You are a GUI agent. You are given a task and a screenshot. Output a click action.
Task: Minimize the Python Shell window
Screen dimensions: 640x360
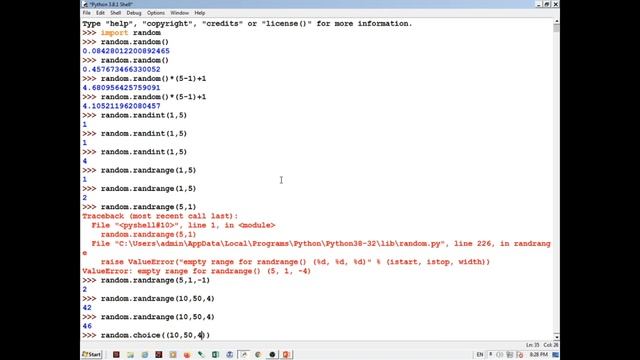538,4
